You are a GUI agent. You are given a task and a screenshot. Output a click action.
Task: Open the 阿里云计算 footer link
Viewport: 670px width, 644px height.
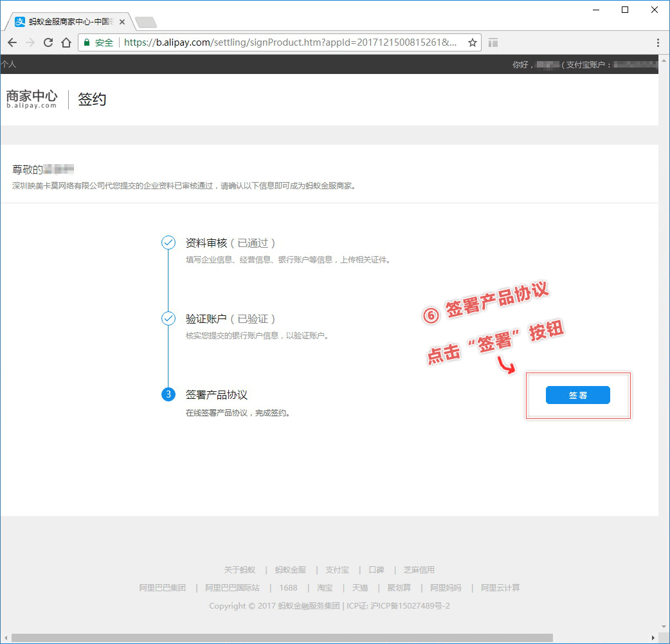500,587
